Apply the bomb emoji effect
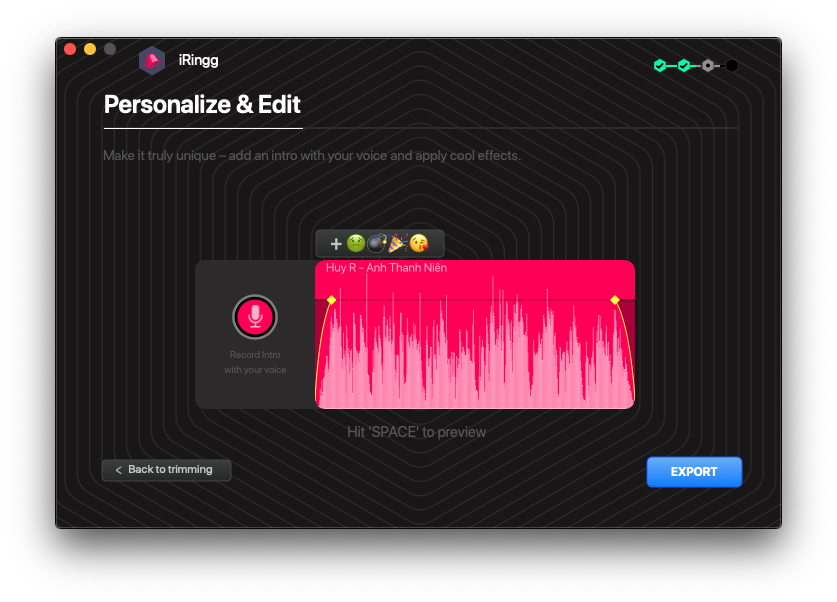This screenshot has width=837, height=602. pyautogui.click(x=377, y=243)
